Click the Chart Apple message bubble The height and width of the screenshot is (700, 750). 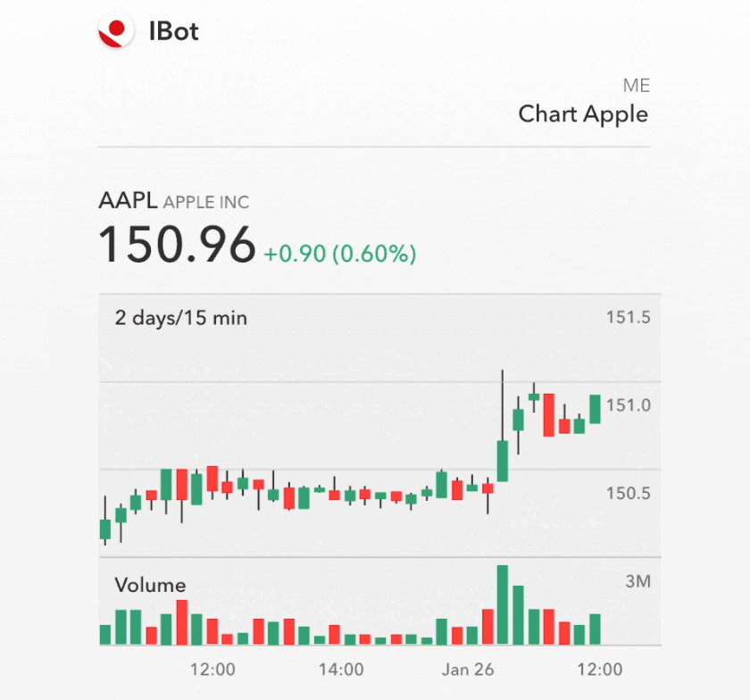pos(582,114)
